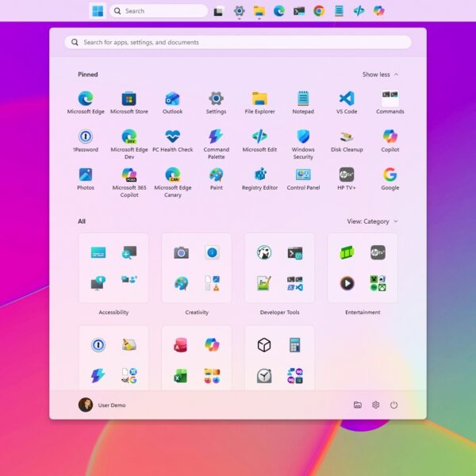Click the Start menu search field

coord(238,42)
